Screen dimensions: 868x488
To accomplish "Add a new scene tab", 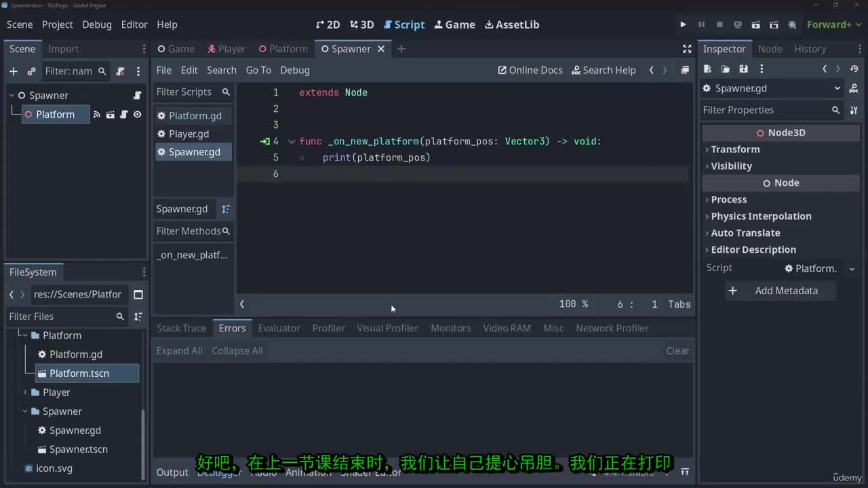I will pyautogui.click(x=401, y=49).
